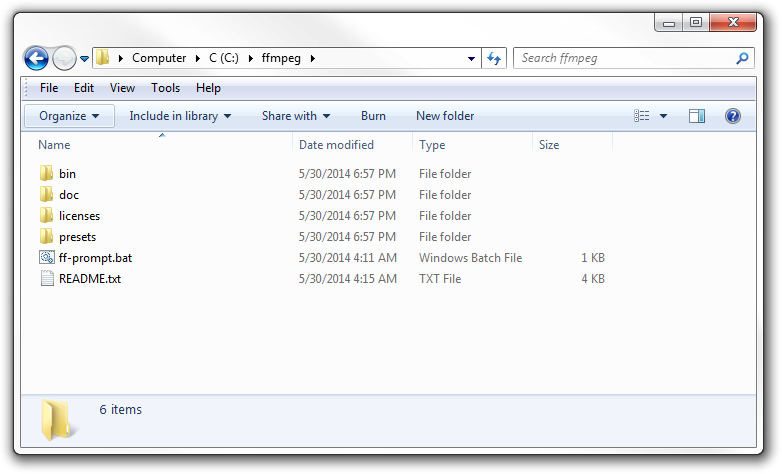Viewport: 782px width, 474px height.
Task: Minimize the Explorer window
Action: pos(668,22)
